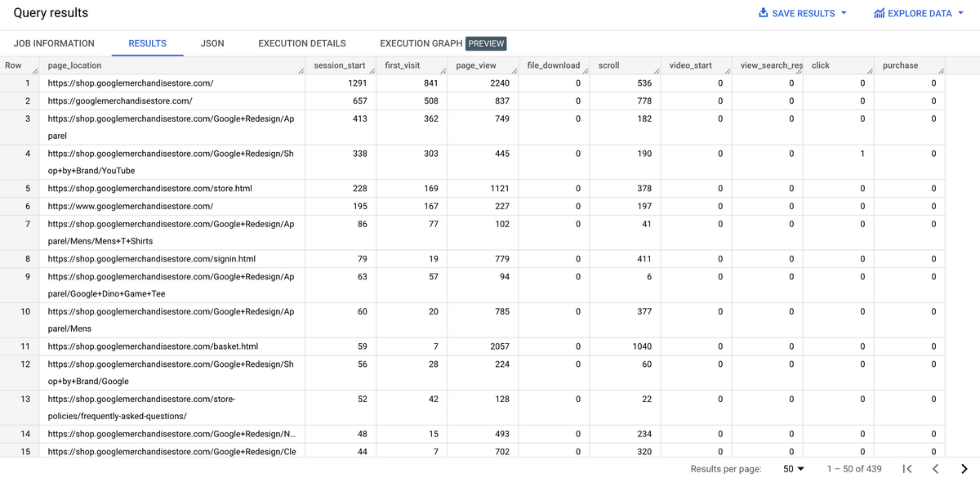Open the EXPLORE DATA dropdown arrow
The height and width of the screenshot is (478, 980).
tap(960, 13)
